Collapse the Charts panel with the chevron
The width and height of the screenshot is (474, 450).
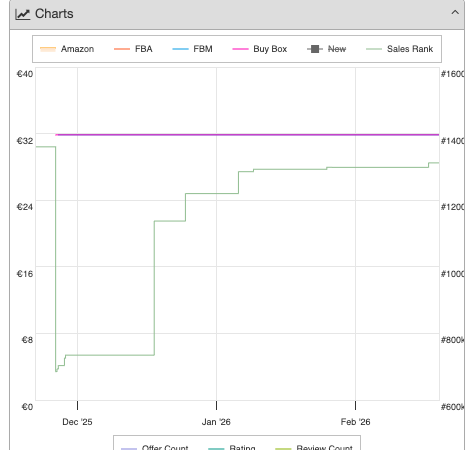click(x=455, y=13)
